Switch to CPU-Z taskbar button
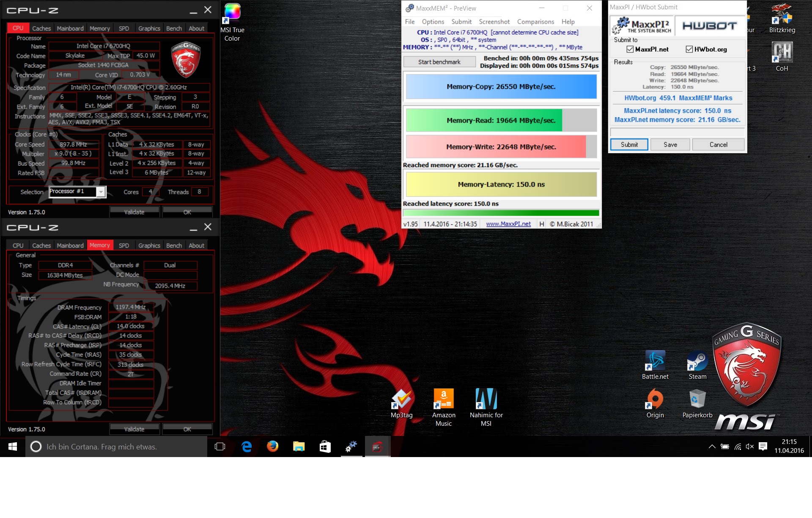Screen dimensions: 812x518 pyautogui.click(x=377, y=446)
